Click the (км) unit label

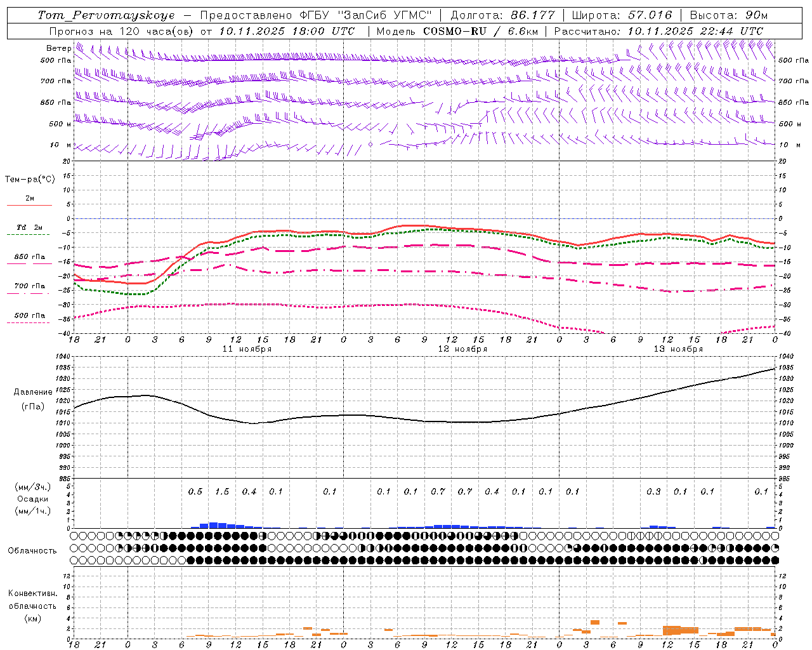tap(32, 618)
